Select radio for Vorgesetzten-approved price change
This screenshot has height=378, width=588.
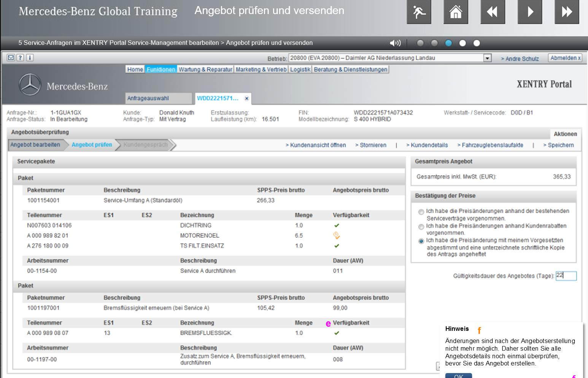click(x=421, y=241)
